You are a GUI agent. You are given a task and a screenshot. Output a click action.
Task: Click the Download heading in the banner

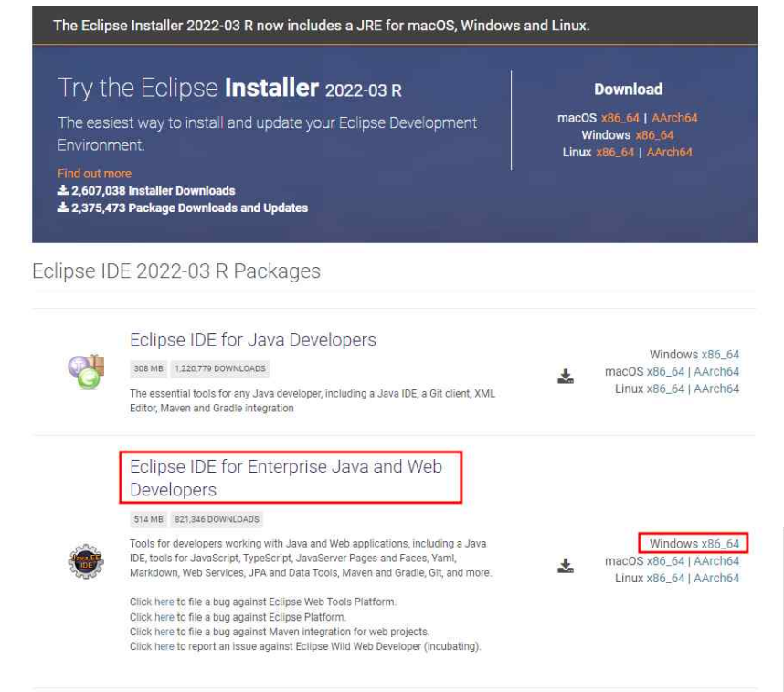(x=629, y=90)
